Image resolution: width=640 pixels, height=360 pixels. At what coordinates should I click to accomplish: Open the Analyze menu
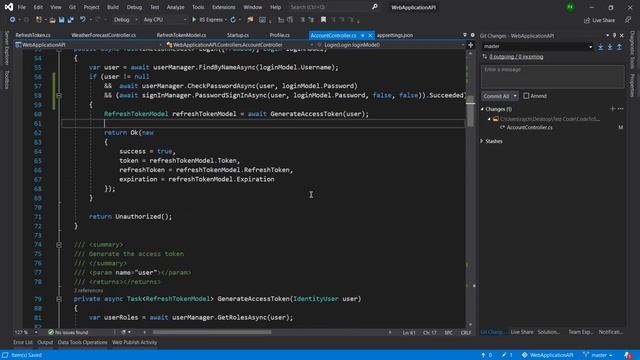(x=176, y=7)
